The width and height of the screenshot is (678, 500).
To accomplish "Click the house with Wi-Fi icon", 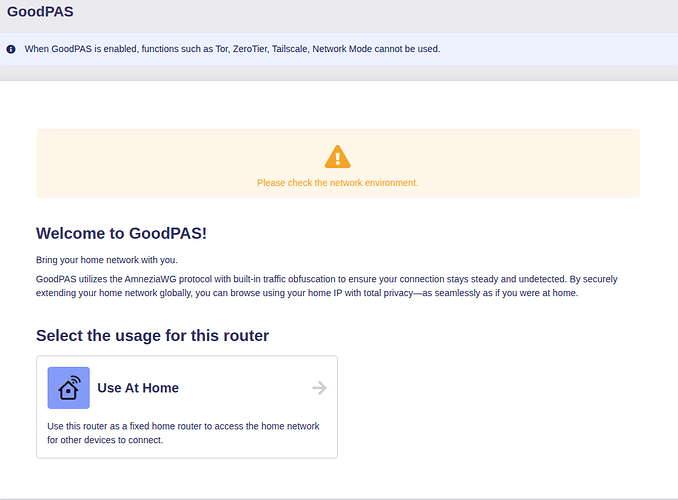I will [x=69, y=388].
